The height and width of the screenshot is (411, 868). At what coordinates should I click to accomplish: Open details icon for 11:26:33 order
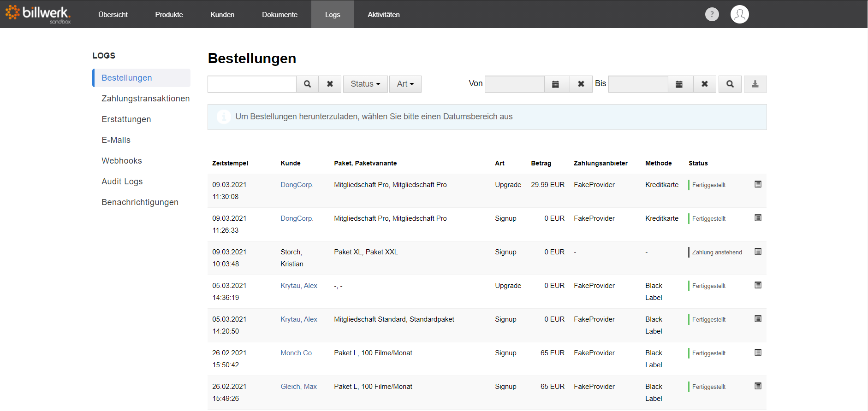click(758, 218)
